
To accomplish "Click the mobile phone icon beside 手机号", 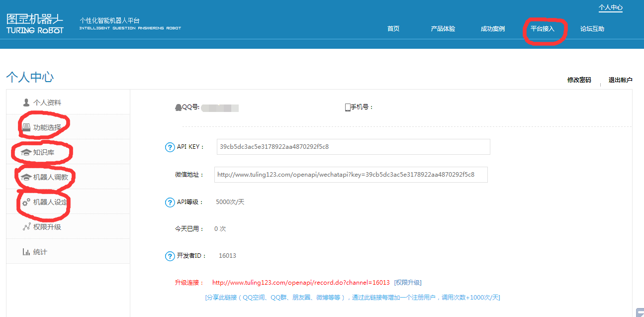I will coord(348,107).
